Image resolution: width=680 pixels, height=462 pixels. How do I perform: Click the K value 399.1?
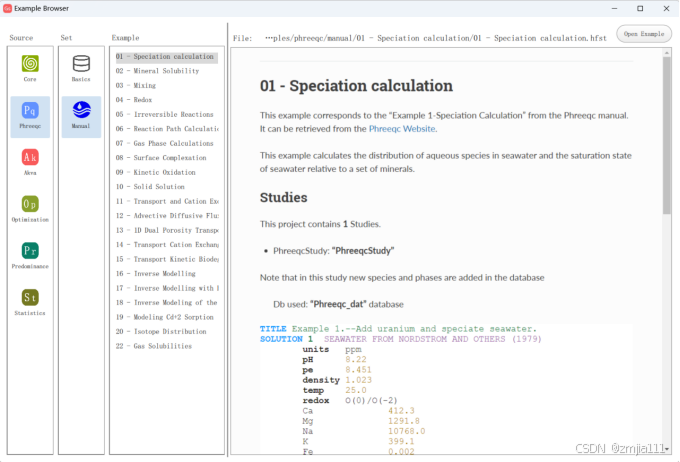tap(401, 442)
